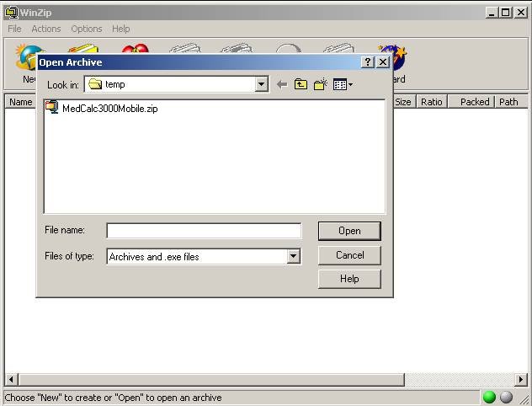The height and width of the screenshot is (406, 532).
Task: Click the dialog's question mark help icon
Action: point(368,62)
